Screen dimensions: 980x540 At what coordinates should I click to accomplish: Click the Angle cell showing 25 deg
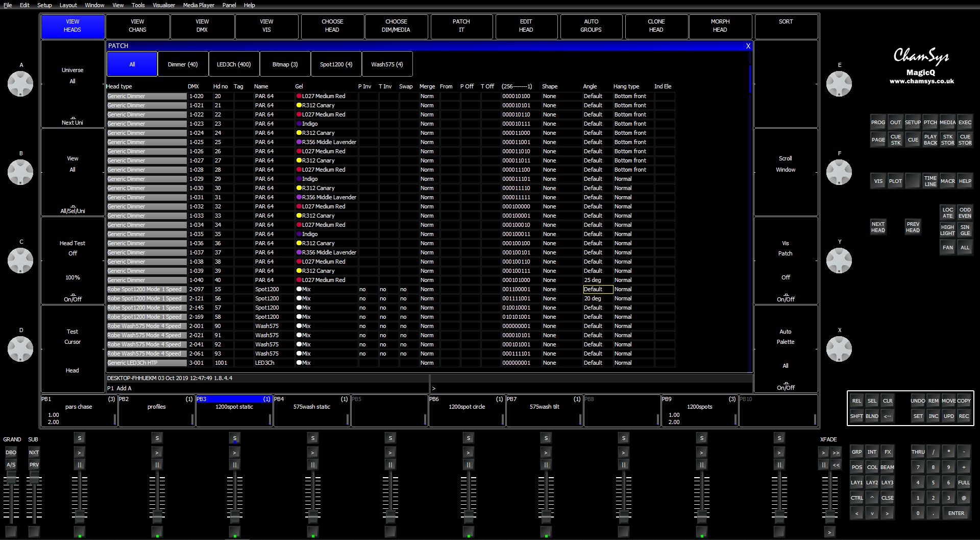(x=598, y=280)
